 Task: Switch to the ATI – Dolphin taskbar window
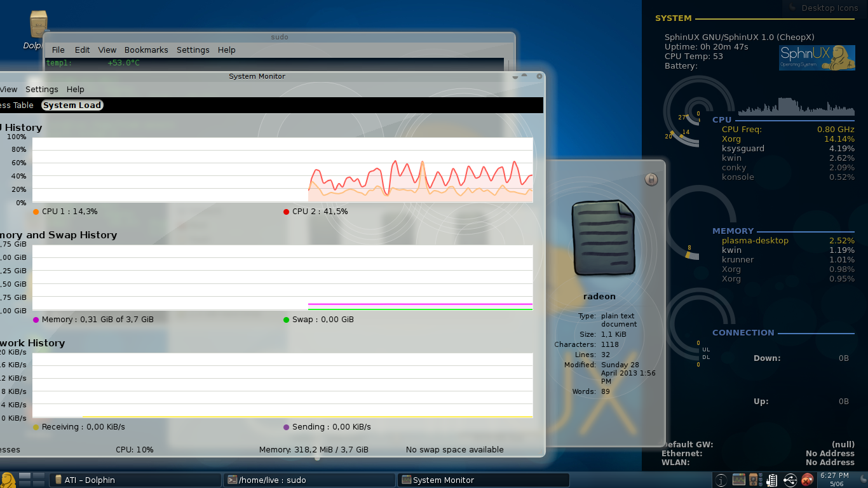tap(135, 480)
